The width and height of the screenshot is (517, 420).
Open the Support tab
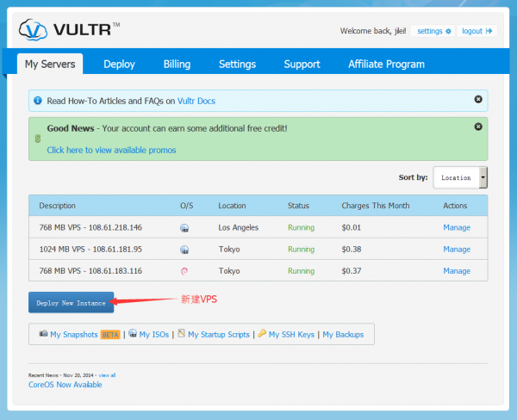302,64
